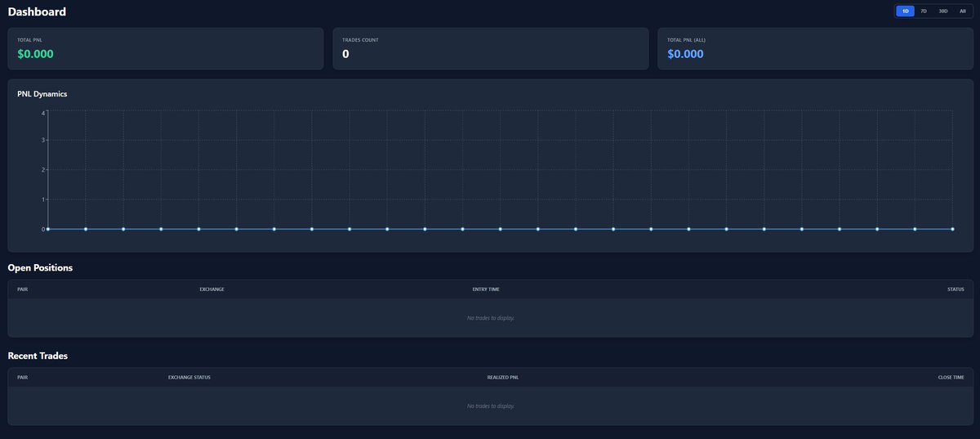Screen dimensions: 980x439
Task: Click the blue $0.000 Total PNL (All) value
Action: coord(685,54)
